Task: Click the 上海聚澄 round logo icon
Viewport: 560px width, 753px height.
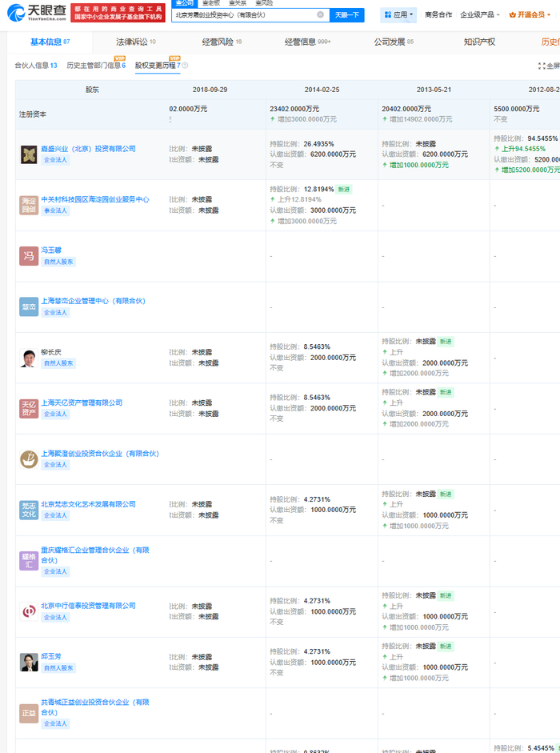Action: (29, 459)
